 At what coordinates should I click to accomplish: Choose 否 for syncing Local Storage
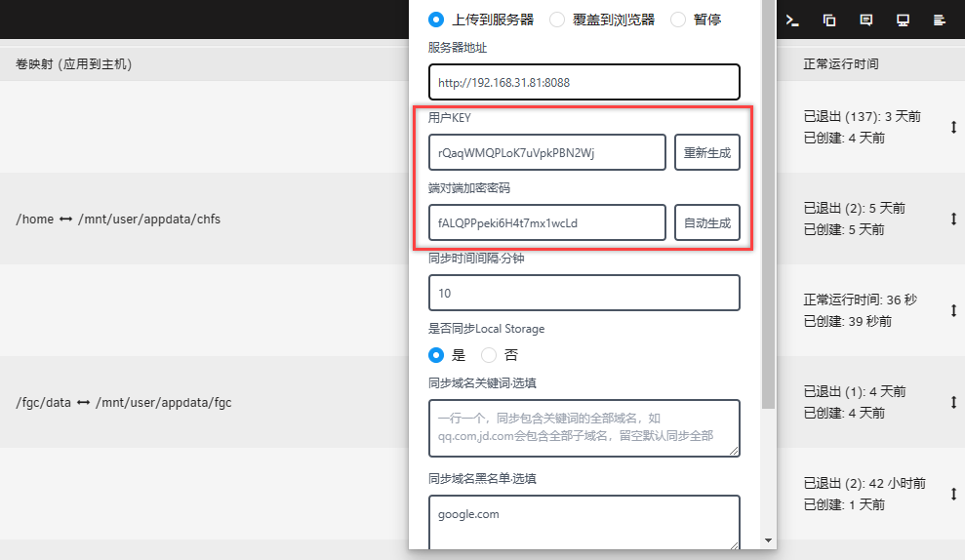[489, 355]
